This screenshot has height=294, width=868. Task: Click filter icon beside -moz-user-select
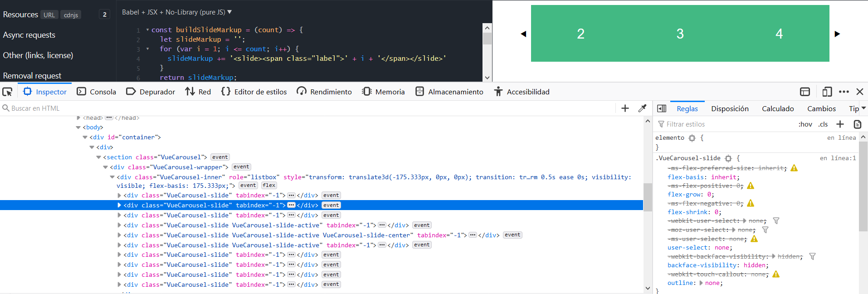click(765, 230)
